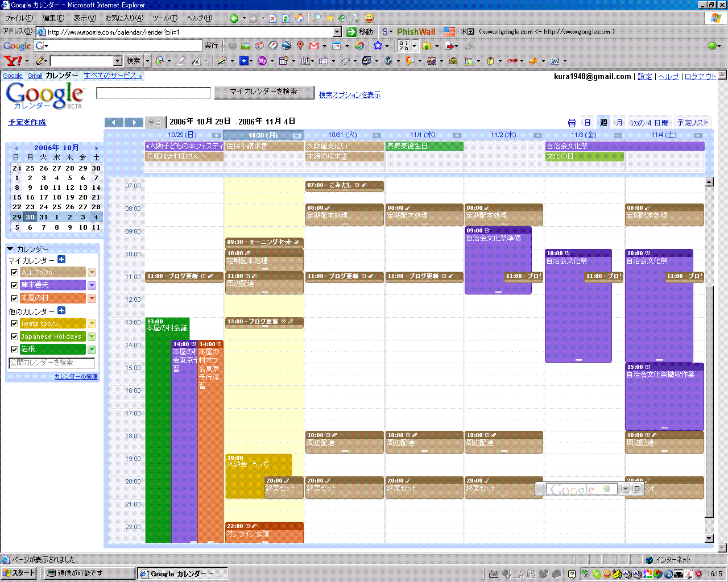Open the IE History icon
This screenshot has width=728, height=582.
click(x=342, y=18)
